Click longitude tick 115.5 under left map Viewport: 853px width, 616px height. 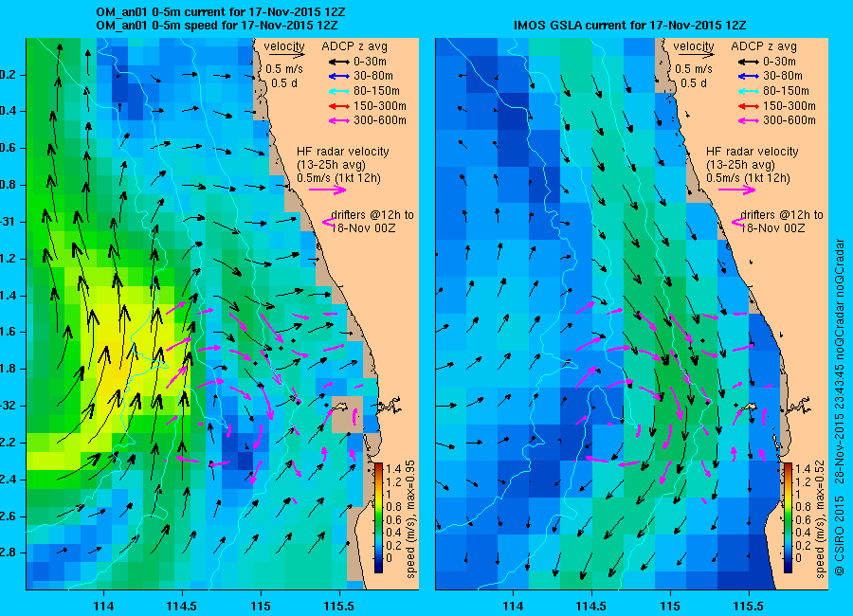pos(339,606)
